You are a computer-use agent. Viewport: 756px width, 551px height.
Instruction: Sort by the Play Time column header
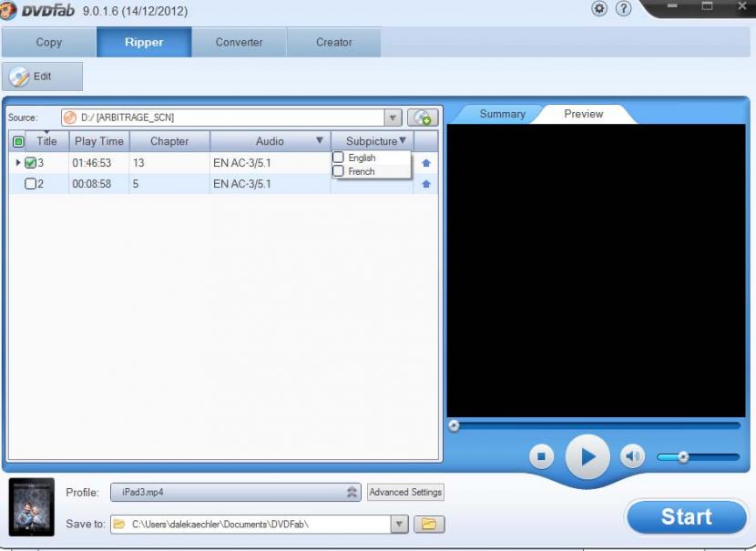click(99, 141)
